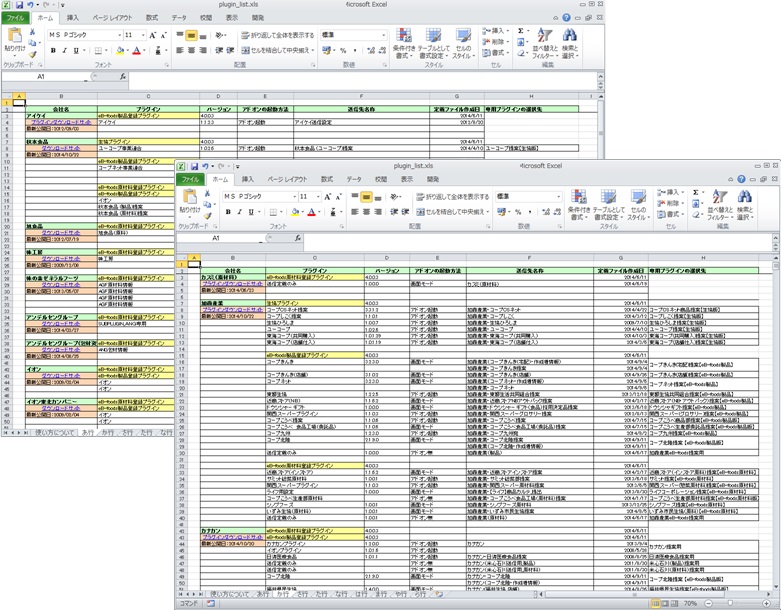This screenshot has height=610, width=781.
Task: Click Save icon in front window title bar
Action: [x=194, y=166]
